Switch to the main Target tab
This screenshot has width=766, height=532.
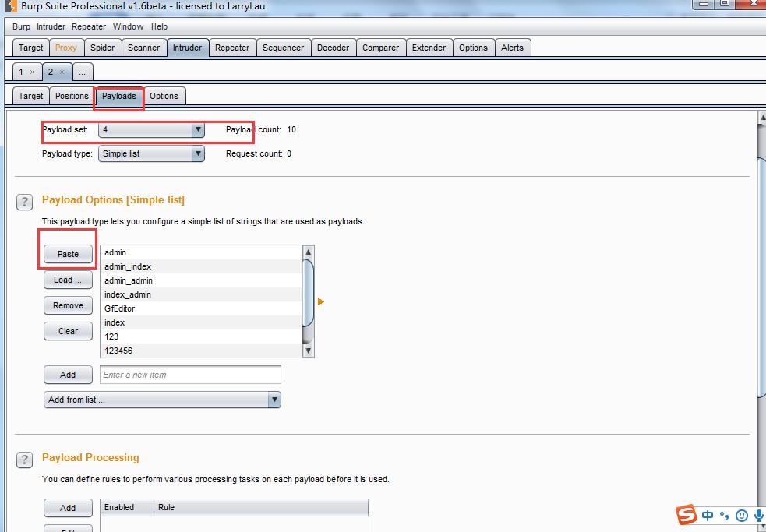[x=30, y=48]
